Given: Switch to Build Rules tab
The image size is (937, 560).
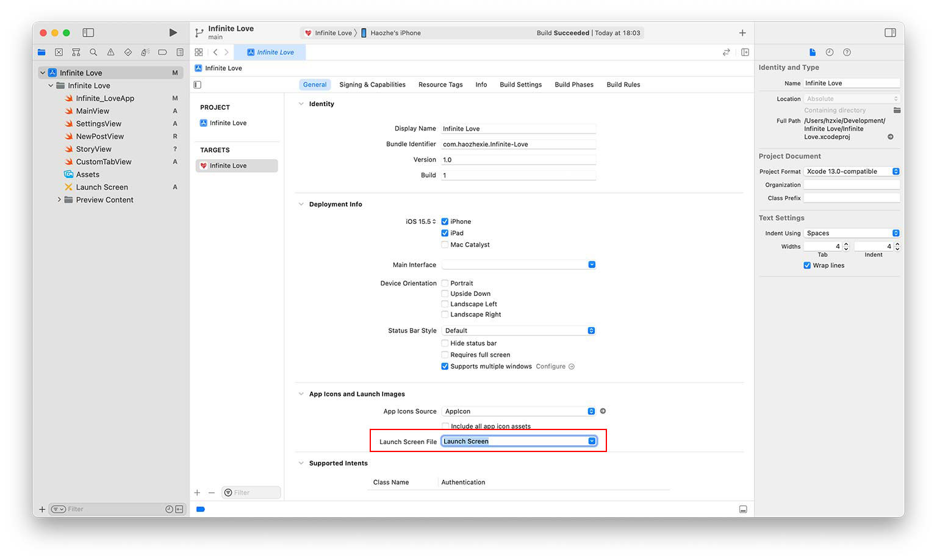Looking at the screenshot, I should click(x=623, y=85).
